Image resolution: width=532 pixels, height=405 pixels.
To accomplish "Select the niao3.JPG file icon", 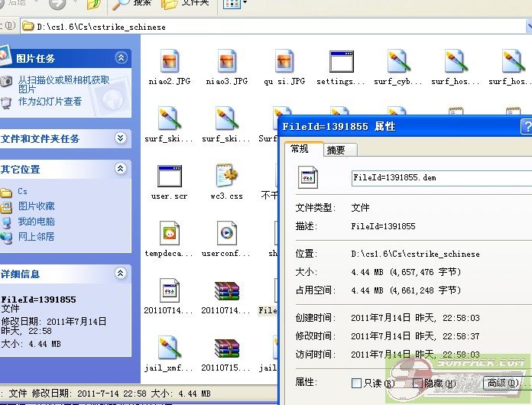I will click(x=226, y=61).
